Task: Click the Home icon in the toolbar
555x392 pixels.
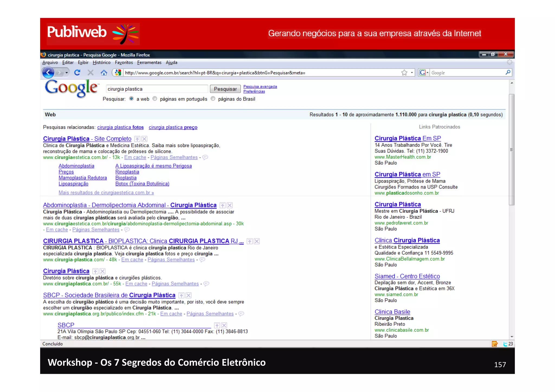Action: [x=104, y=73]
